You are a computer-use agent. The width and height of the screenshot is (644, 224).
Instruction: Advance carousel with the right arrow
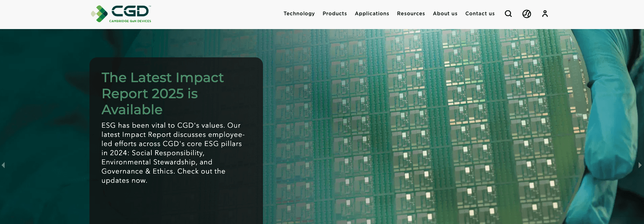coord(640,165)
